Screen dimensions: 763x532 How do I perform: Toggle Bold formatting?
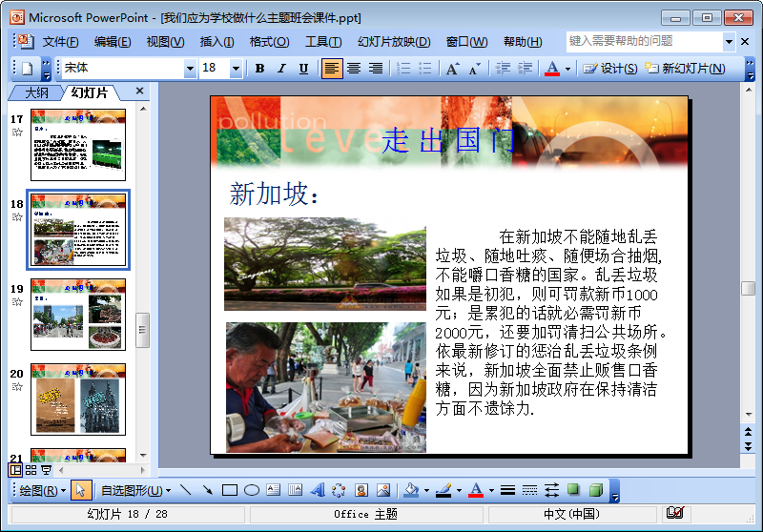click(x=259, y=69)
